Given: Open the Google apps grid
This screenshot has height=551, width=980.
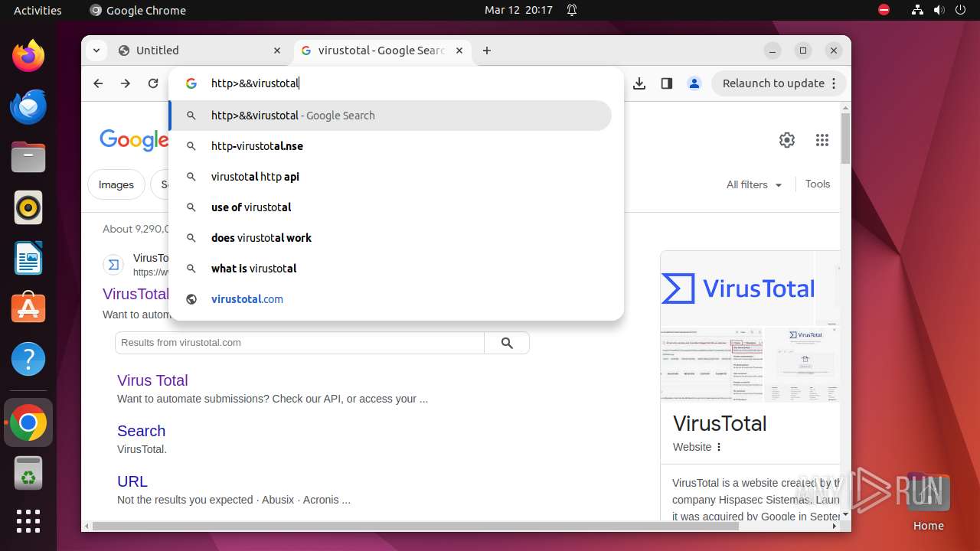Looking at the screenshot, I should click(822, 140).
